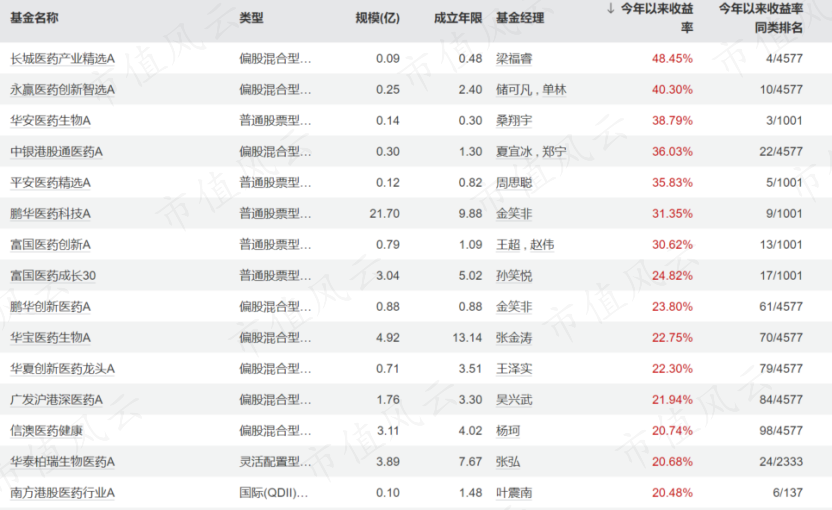Select the 4.92 fund size cell
The height and width of the screenshot is (510, 832).
pyautogui.click(x=388, y=338)
